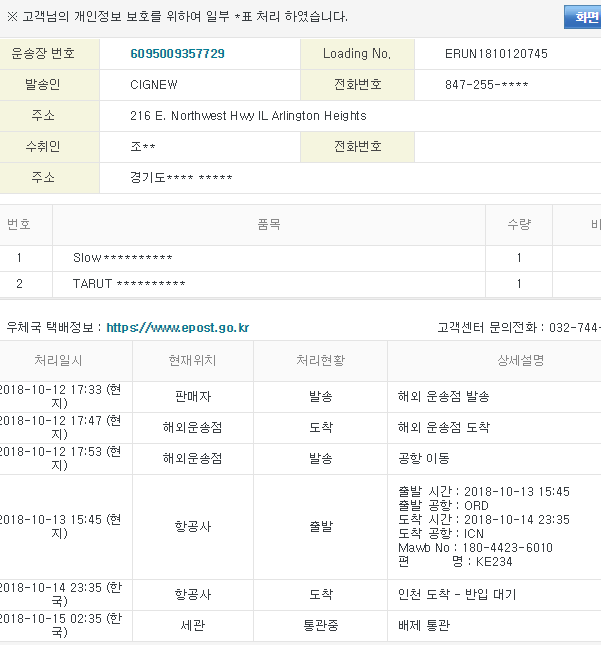Viewport: 601px width, 645px height.
Task: Open the www.epost.go.kr link
Action: 177,327
